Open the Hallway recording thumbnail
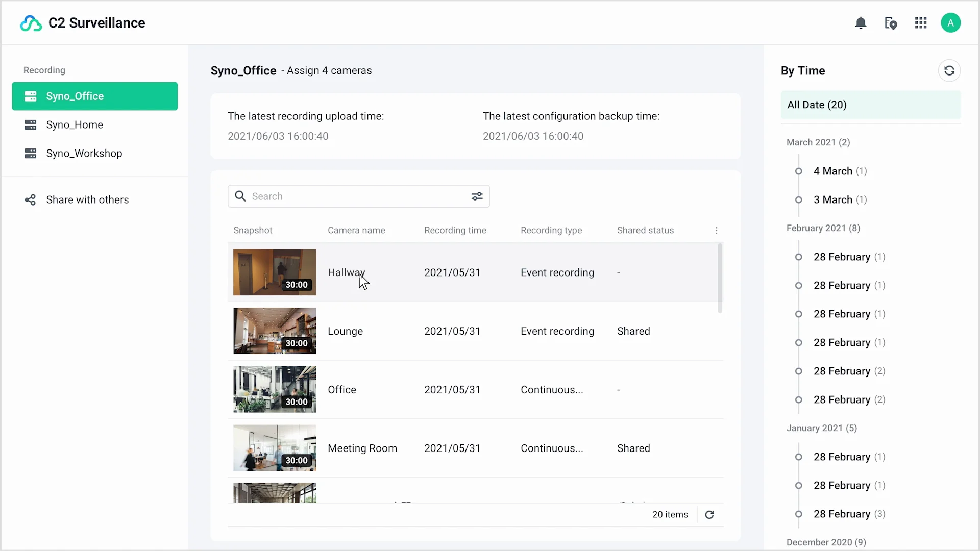This screenshot has width=980, height=551. (275, 272)
